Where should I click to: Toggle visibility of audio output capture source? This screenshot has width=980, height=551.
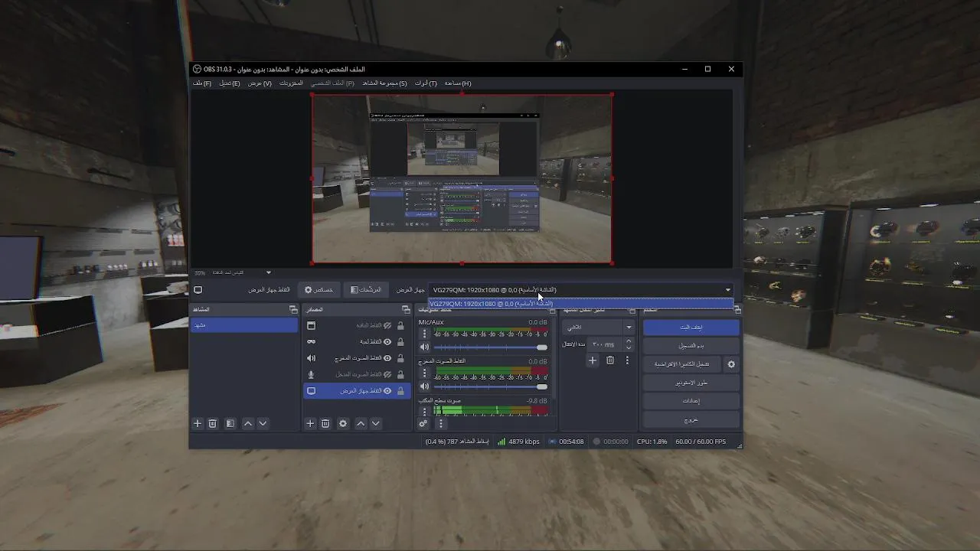(387, 358)
